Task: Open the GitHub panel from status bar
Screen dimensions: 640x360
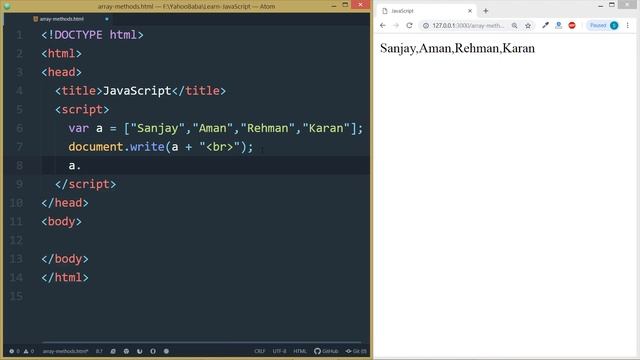Action: point(326,351)
